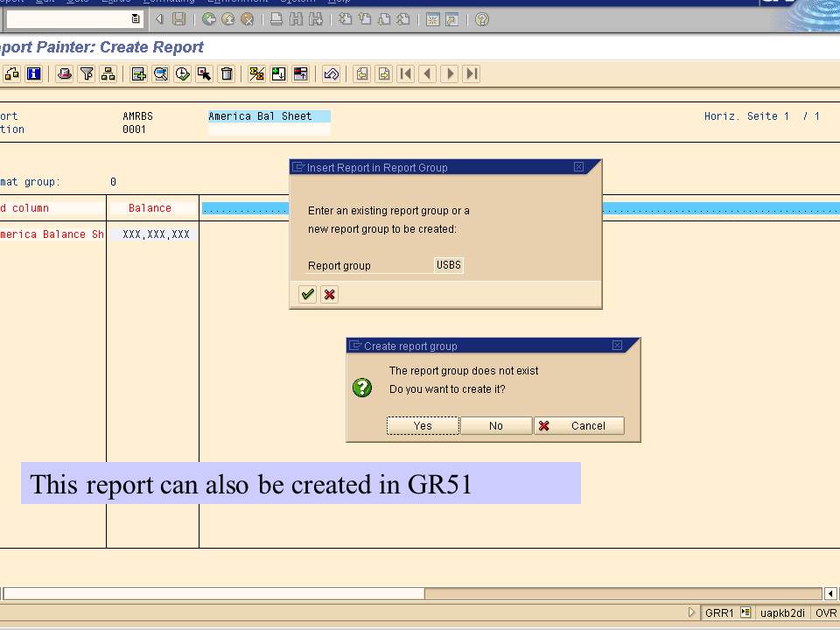Click the Information icon on the toolbar
The image size is (840, 630).
[33, 73]
